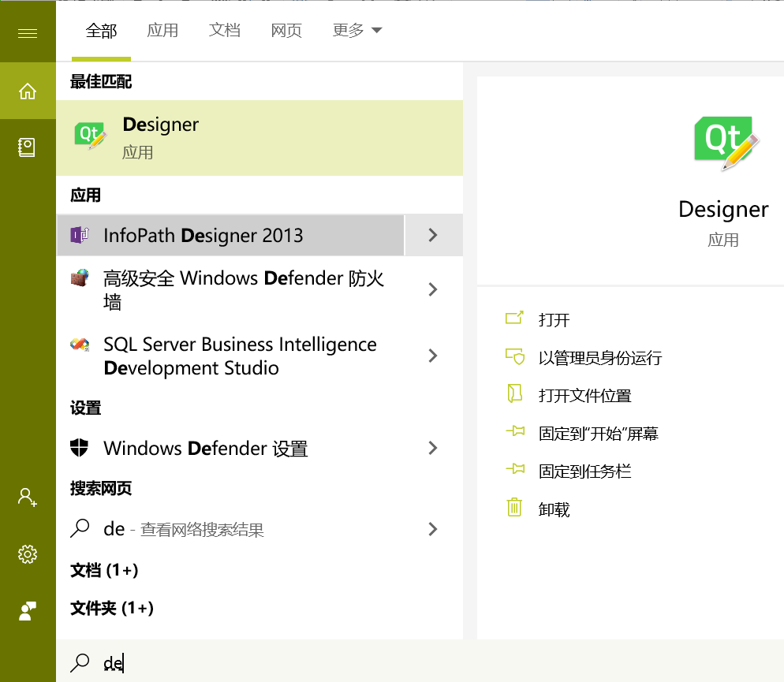Click the pin icon beside 固定到“开始”屏幕
The height and width of the screenshot is (682, 784).
coord(515,430)
